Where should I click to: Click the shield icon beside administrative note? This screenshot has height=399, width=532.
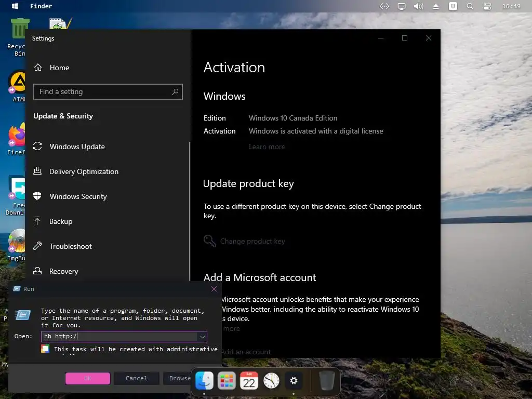coord(45,349)
